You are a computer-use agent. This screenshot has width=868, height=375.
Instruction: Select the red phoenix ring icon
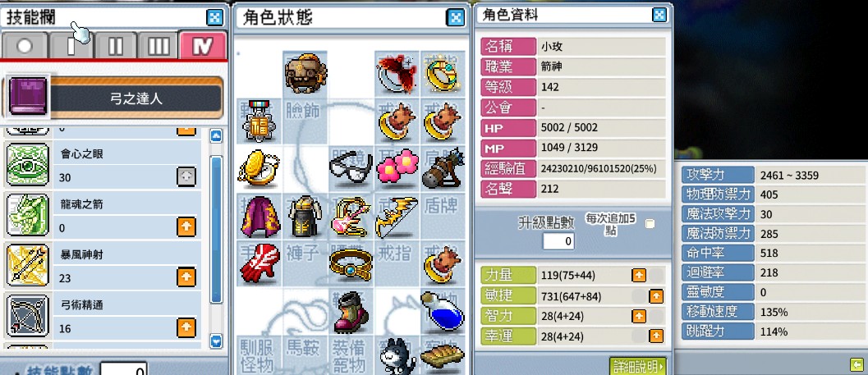(397, 72)
